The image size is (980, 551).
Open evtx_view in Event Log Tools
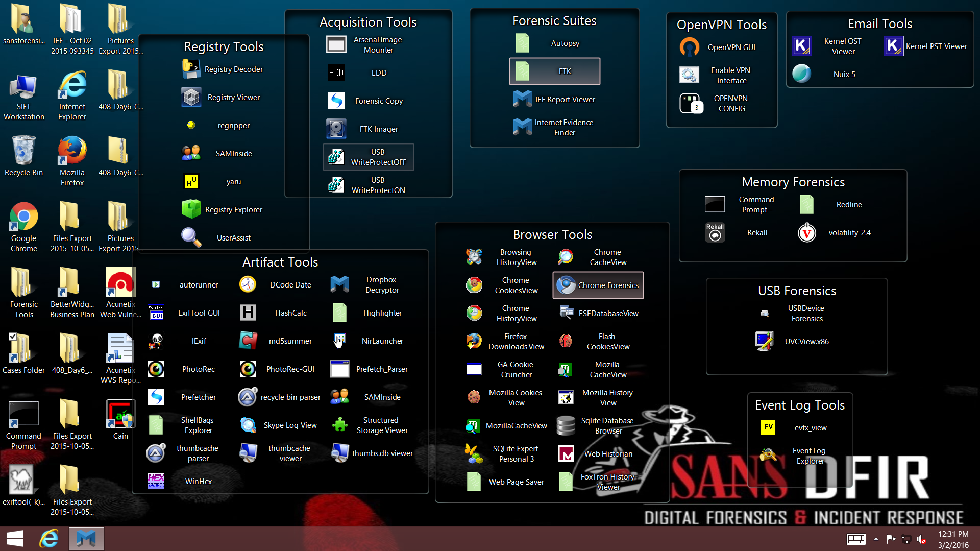768,427
